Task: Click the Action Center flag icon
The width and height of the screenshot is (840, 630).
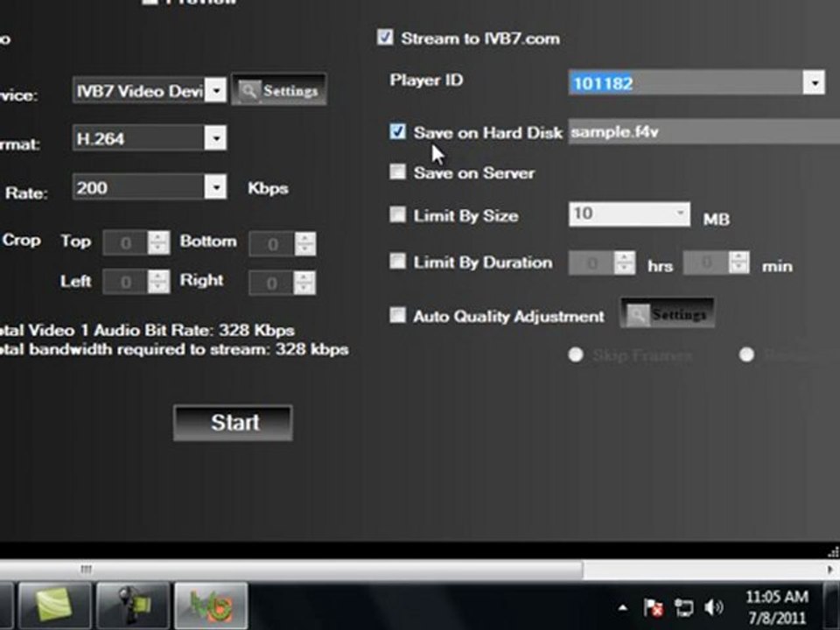Action: click(x=653, y=607)
